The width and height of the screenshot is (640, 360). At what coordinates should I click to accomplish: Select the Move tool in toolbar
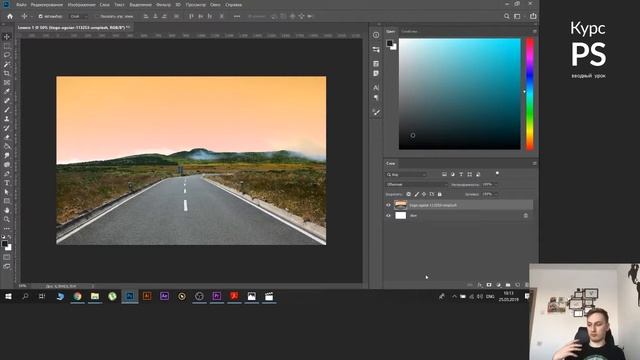pyautogui.click(x=7, y=37)
